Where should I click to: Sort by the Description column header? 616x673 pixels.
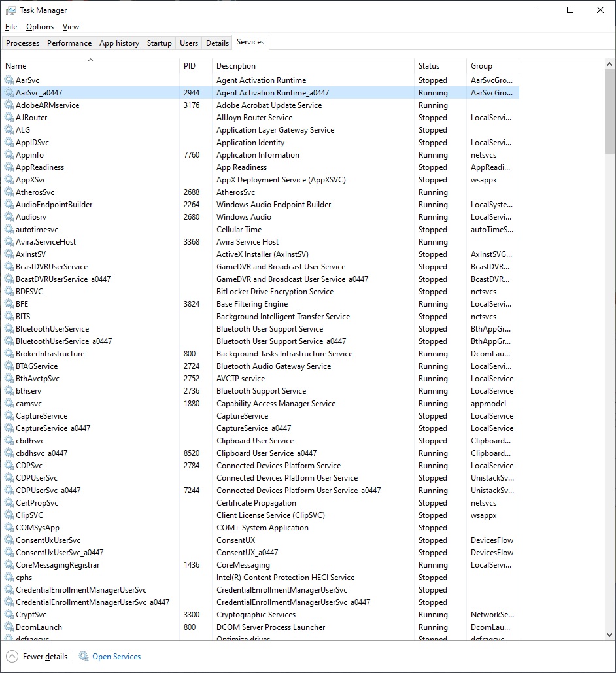click(x=313, y=65)
